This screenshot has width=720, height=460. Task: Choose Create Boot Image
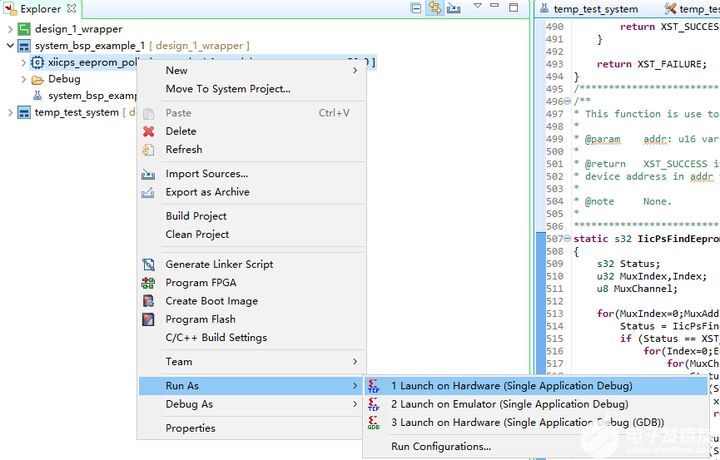click(252, 301)
